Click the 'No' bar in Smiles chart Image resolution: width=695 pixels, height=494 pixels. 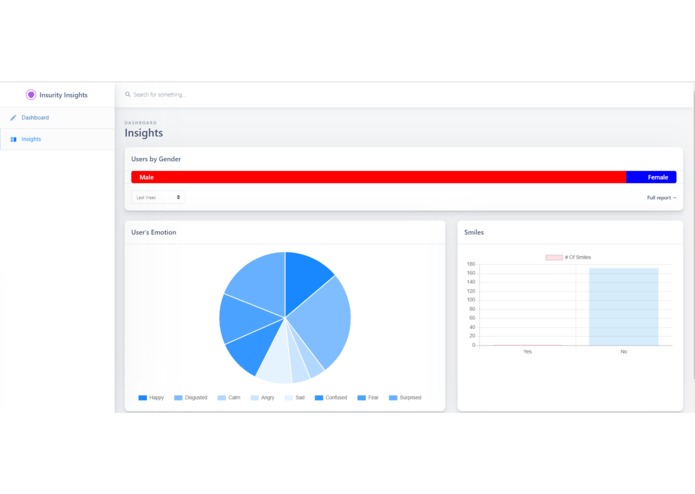pyautogui.click(x=624, y=307)
